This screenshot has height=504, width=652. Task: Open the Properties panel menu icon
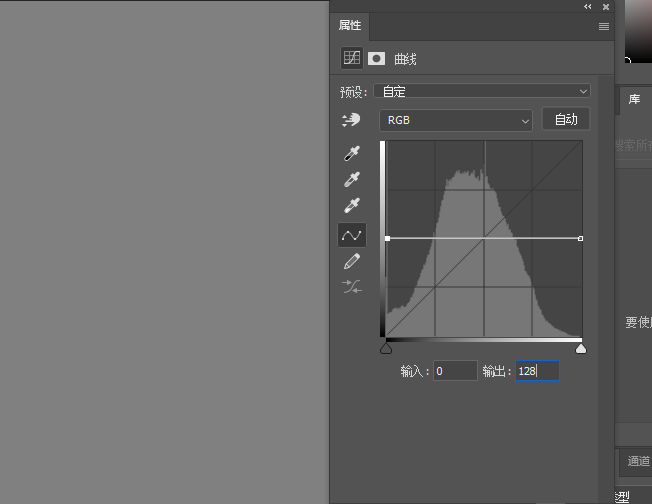pos(604,27)
